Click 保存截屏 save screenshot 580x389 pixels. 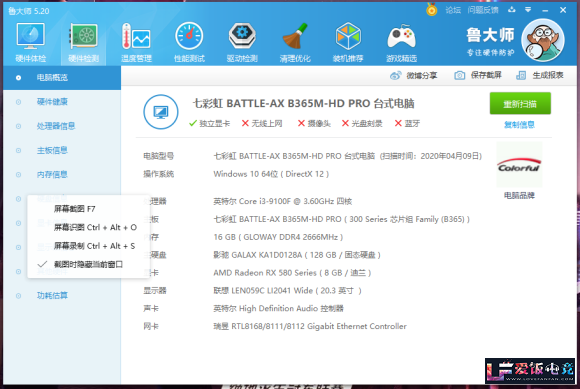pos(478,75)
